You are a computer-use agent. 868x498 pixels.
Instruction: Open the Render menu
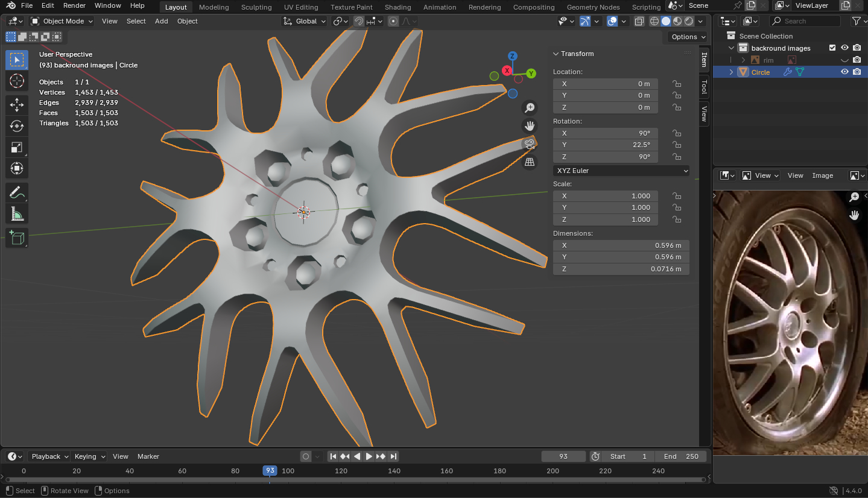pyautogui.click(x=74, y=5)
